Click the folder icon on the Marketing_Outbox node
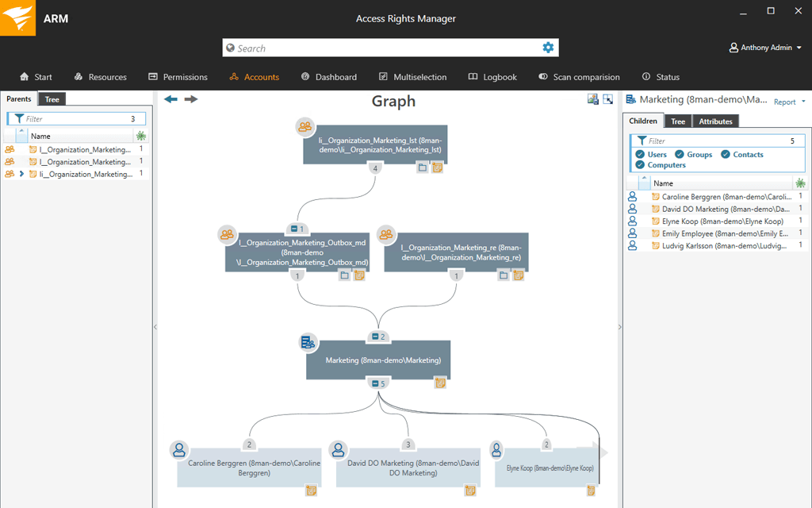 pyautogui.click(x=345, y=275)
